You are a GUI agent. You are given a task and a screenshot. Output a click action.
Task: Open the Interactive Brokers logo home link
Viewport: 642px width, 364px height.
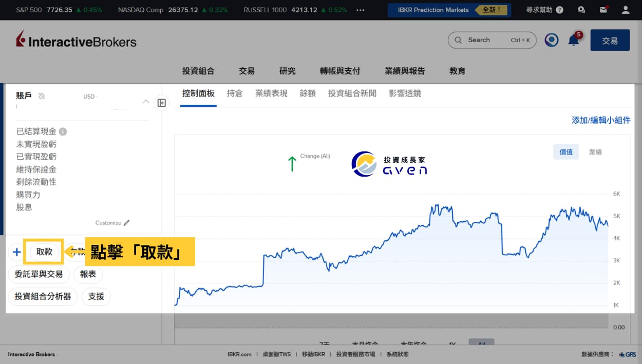pos(76,41)
